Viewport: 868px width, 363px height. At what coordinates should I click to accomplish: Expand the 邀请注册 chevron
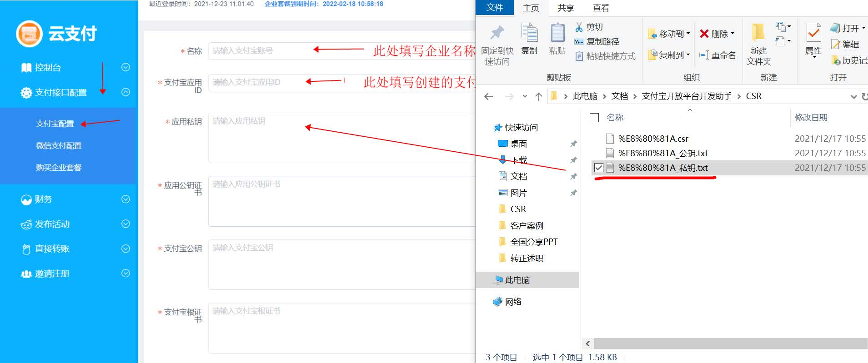pos(126,273)
